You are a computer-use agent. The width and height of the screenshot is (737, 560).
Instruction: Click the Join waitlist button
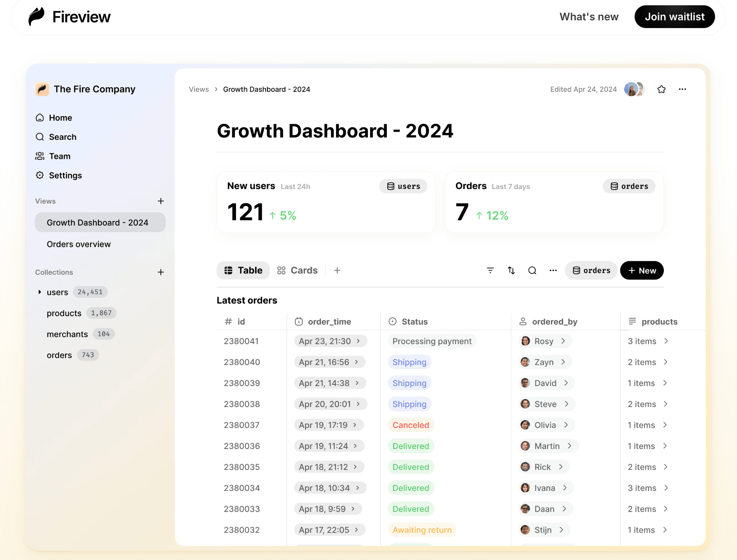coord(674,17)
